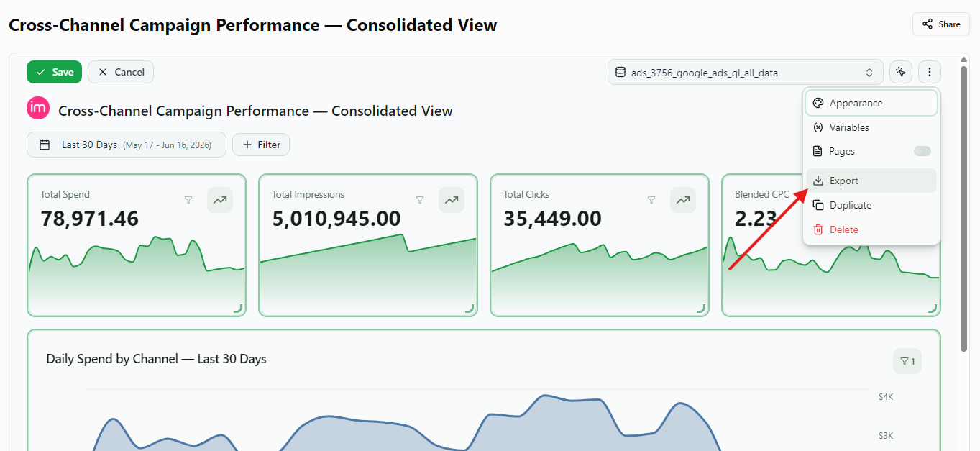Click the trend chart icon on Total Spend

click(x=220, y=200)
